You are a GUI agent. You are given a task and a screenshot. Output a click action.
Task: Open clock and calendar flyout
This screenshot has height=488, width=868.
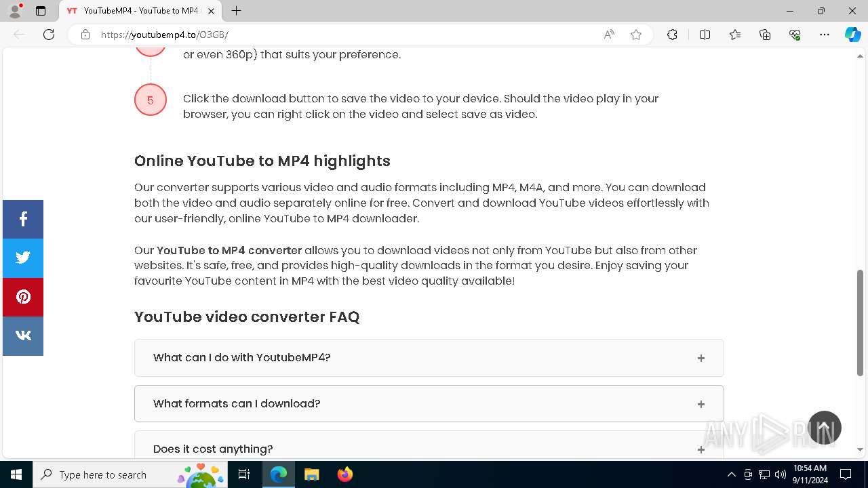click(810, 474)
